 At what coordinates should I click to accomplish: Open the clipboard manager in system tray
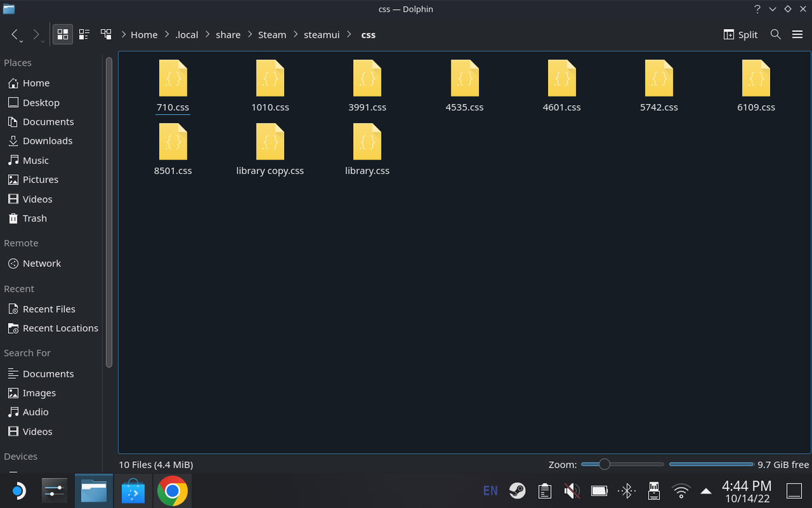click(545, 490)
